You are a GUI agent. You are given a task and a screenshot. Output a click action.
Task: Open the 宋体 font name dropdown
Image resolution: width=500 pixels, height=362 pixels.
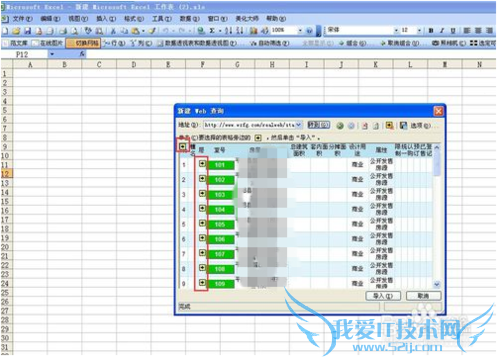tap(396, 30)
